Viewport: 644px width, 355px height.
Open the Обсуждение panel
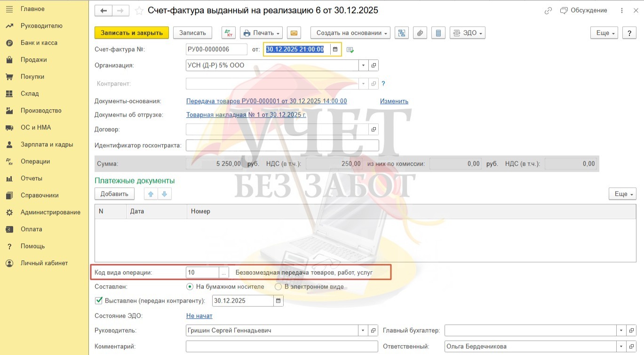(x=584, y=10)
